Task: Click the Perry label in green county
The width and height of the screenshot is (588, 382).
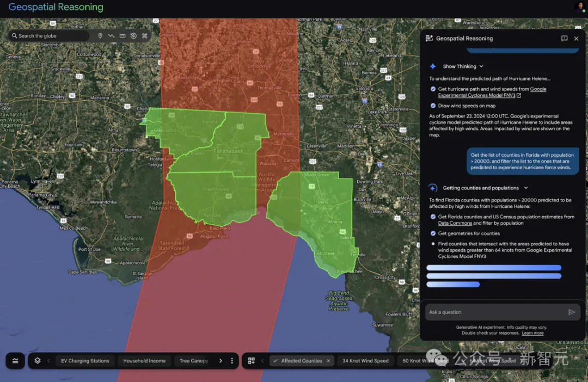Action: pos(323,202)
